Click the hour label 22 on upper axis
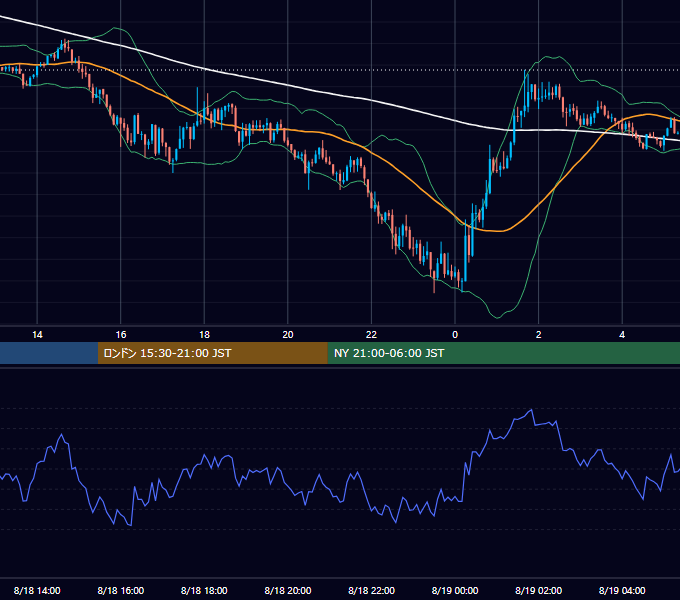The height and width of the screenshot is (600, 680). point(372,335)
